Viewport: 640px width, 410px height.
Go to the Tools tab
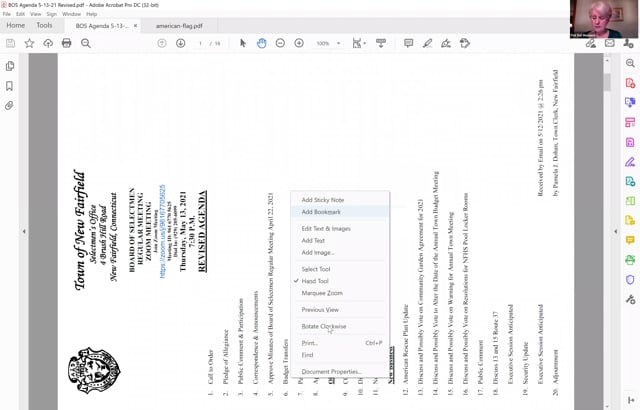pyautogui.click(x=44, y=25)
